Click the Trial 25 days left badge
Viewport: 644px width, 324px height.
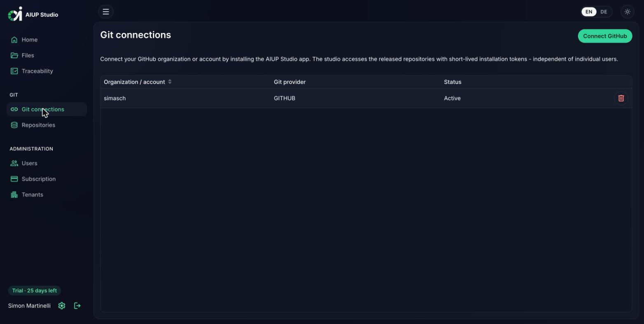click(x=35, y=291)
